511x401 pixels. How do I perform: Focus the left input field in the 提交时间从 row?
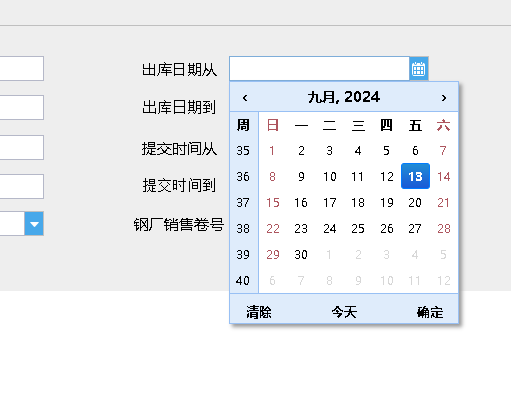(22, 147)
